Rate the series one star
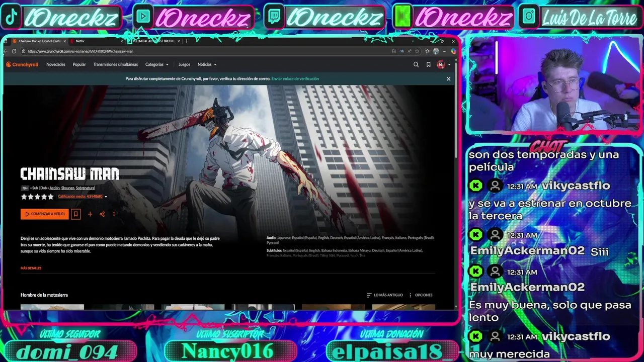The height and width of the screenshot is (362, 644). [24, 197]
